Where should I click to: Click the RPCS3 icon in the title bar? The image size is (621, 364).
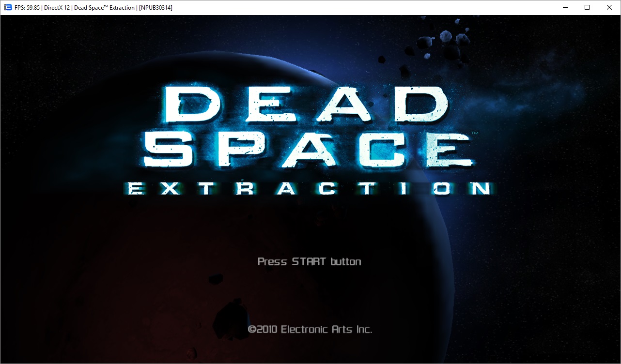click(x=7, y=7)
